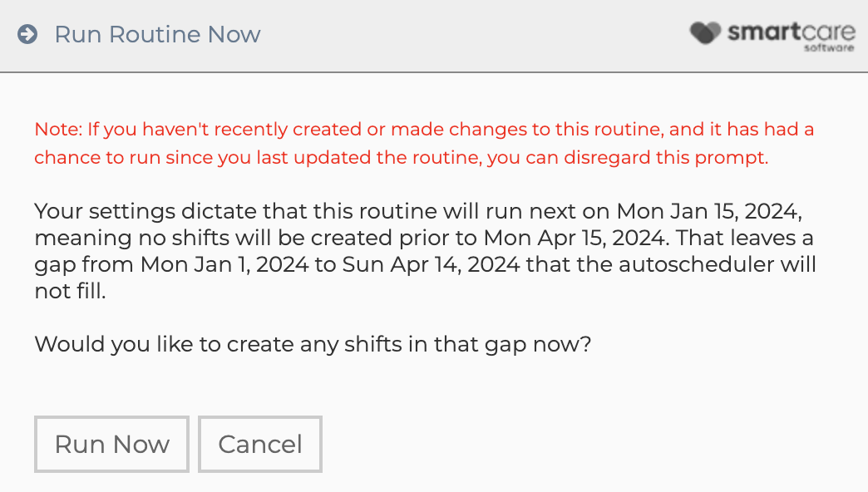Click the gap end date Sun Apr 14, 2024
This screenshot has height=492, width=868.
(432, 264)
